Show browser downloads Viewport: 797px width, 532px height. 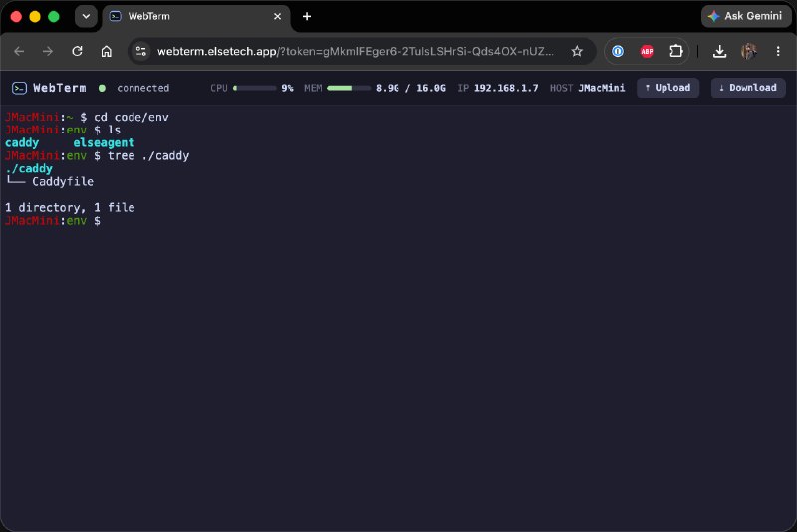(719, 51)
